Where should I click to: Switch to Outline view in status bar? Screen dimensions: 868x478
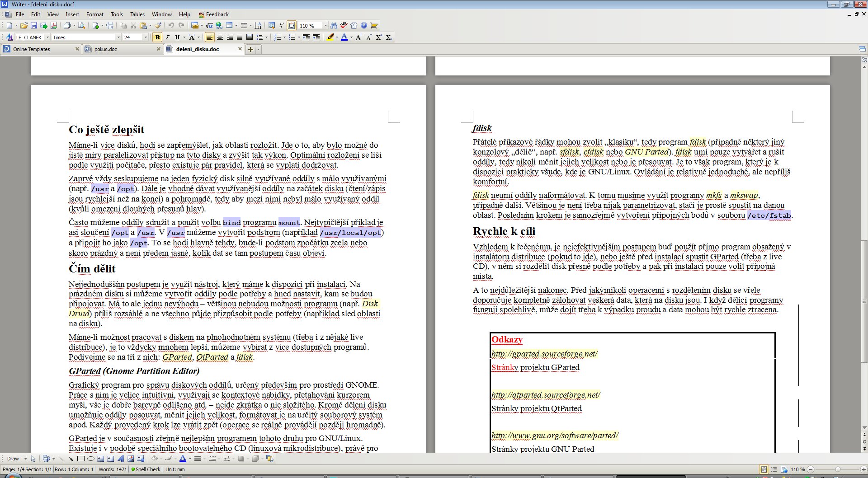pos(774,469)
